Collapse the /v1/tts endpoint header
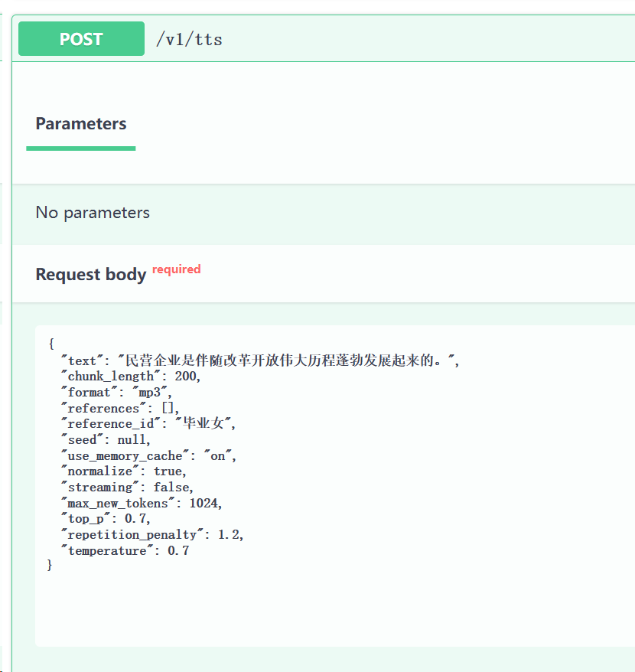The width and height of the screenshot is (635, 672). [x=324, y=38]
